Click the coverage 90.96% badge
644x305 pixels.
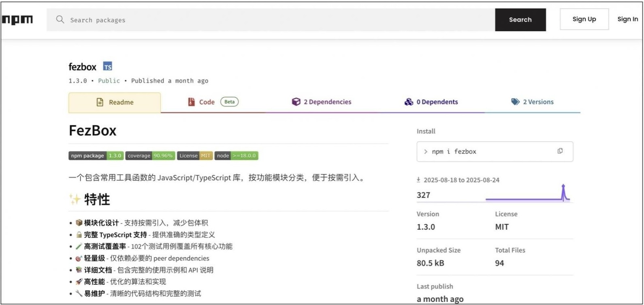(150, 156)
